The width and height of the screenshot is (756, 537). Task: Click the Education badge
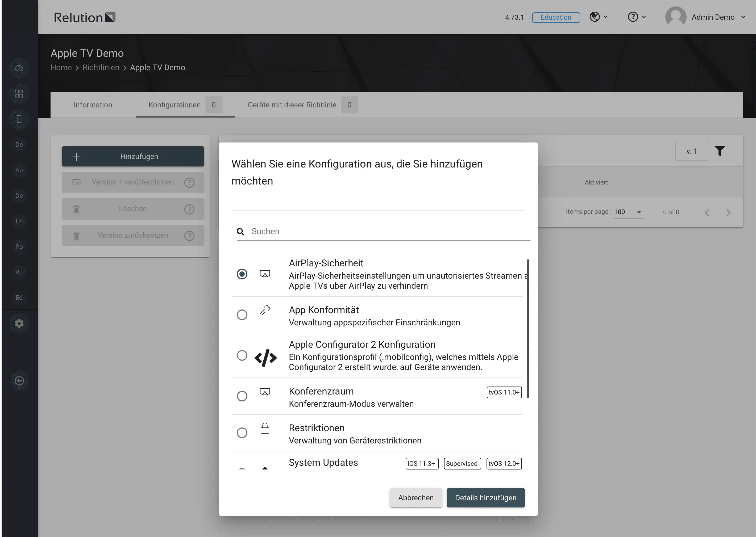556,17
